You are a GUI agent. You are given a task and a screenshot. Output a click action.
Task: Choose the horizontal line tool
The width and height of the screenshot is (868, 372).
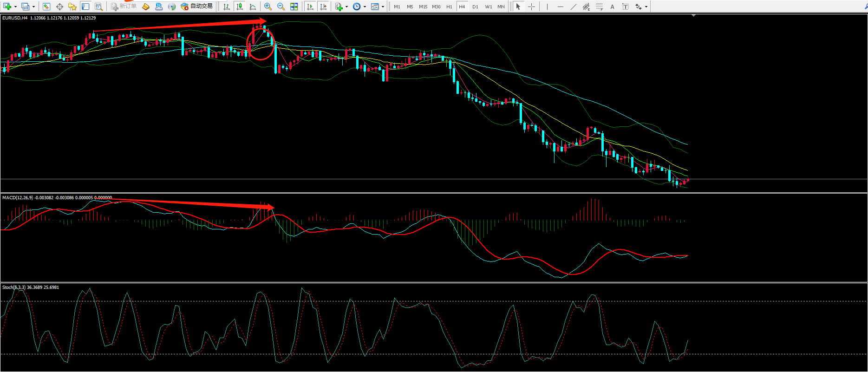tap(560, 7)
